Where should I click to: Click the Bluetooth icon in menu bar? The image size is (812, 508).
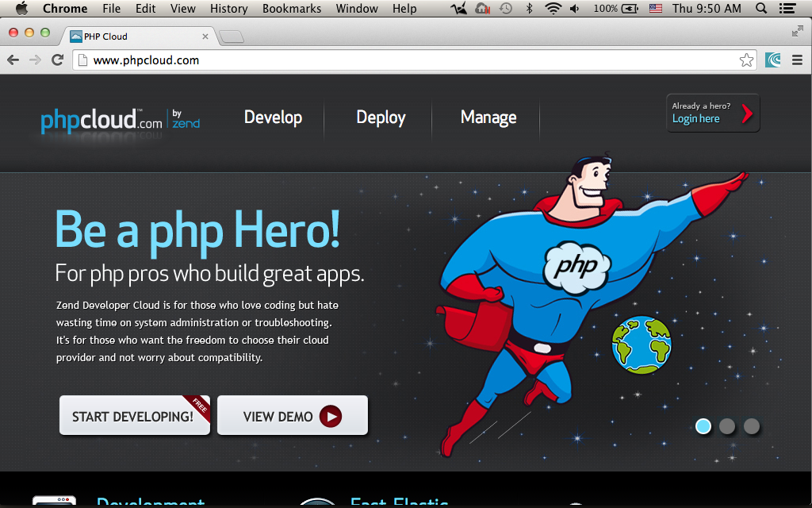tap(529, 8)
